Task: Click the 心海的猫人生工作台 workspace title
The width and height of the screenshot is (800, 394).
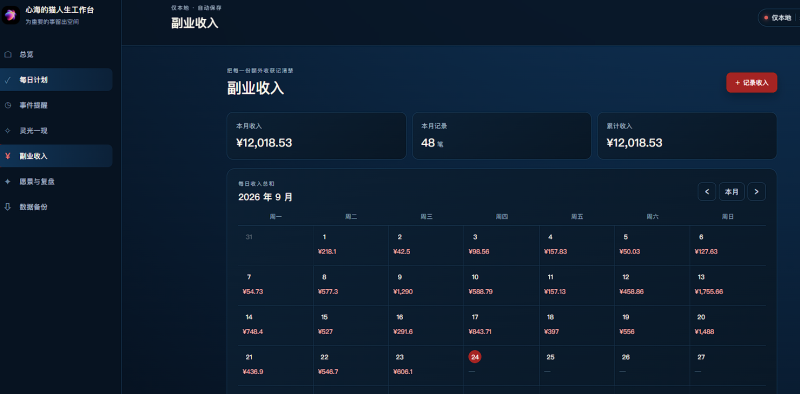Action: point(60,10)
